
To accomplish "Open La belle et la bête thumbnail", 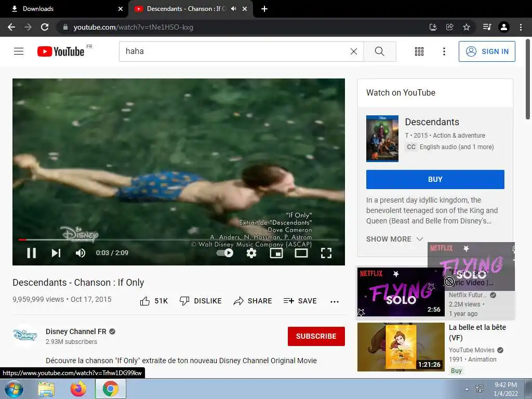I will (x=401, y=347).
